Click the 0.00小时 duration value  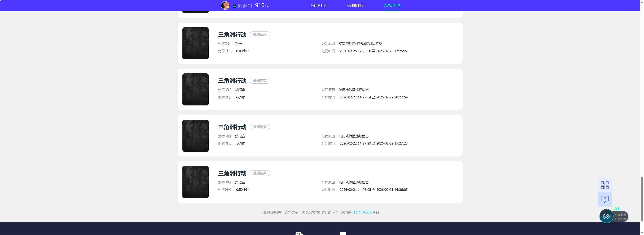coord(242,51)
